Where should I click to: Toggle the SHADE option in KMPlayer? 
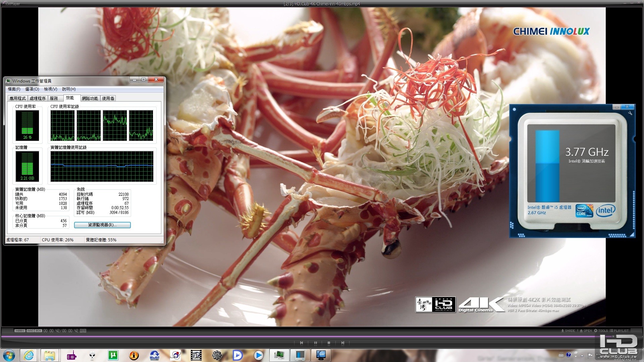[568, 330]
